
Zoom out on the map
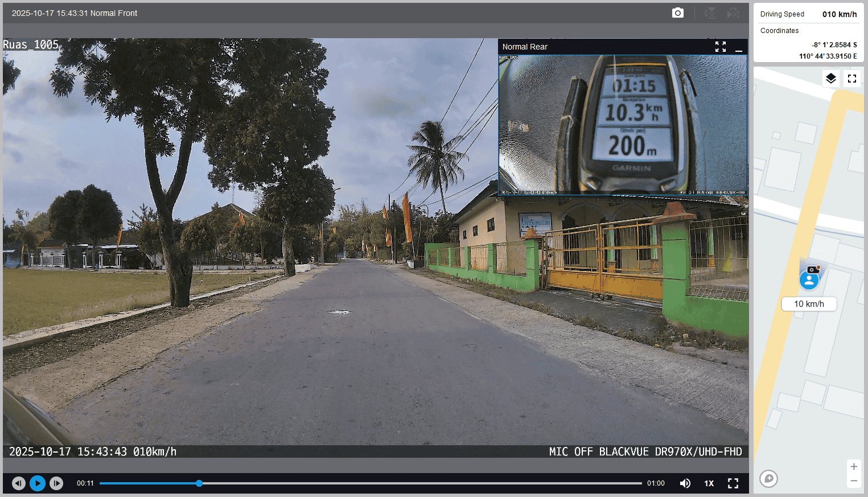[854, 481]
